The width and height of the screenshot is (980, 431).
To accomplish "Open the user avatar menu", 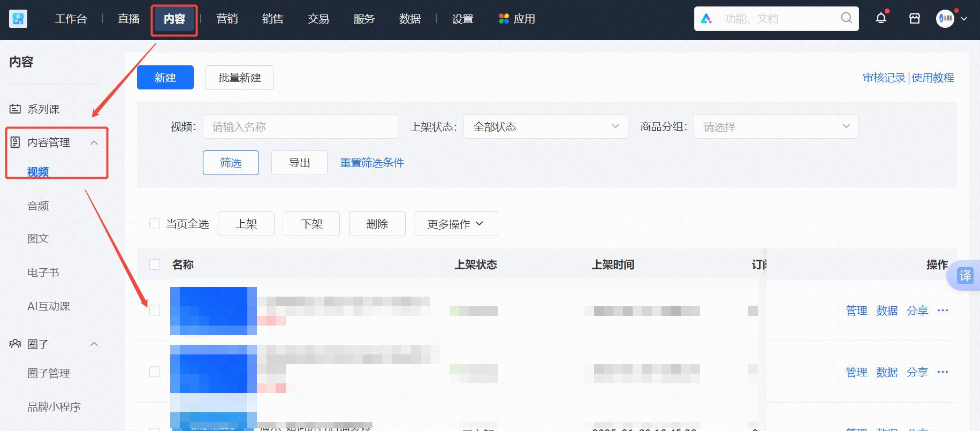I will (x=945, y=19).
